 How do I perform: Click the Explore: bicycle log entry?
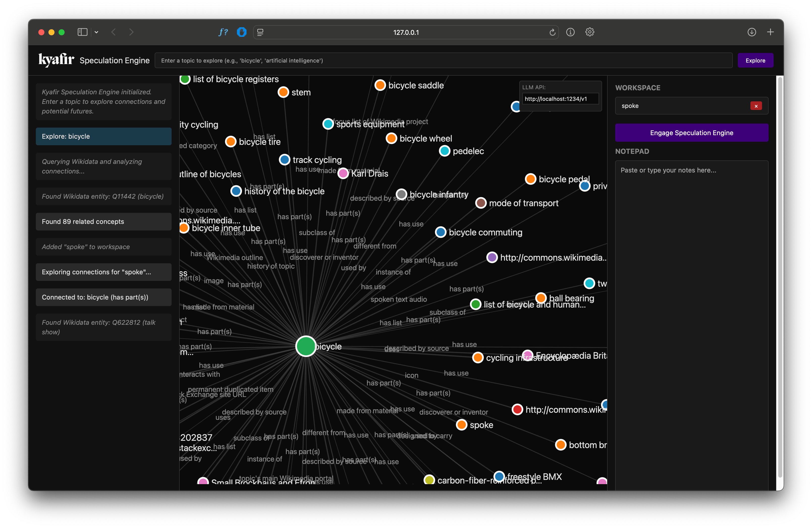(104, 136)
